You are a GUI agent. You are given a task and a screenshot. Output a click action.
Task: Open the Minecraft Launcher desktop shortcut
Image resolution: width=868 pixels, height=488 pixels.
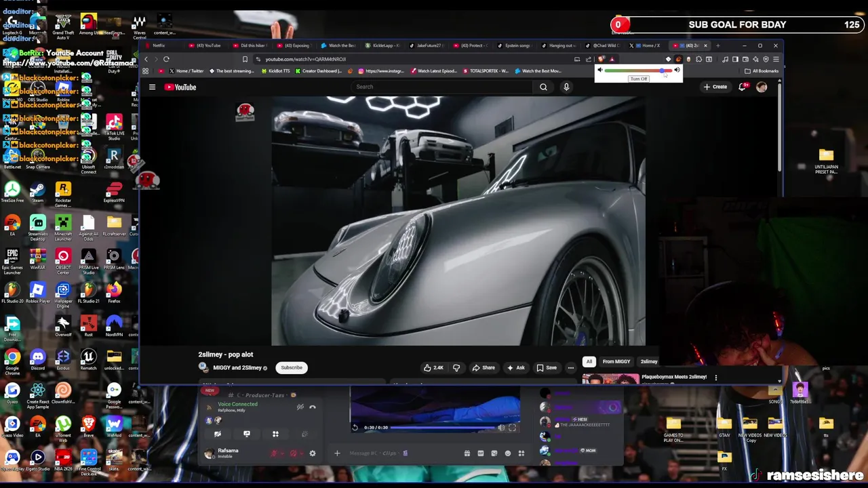click(63, 227)
